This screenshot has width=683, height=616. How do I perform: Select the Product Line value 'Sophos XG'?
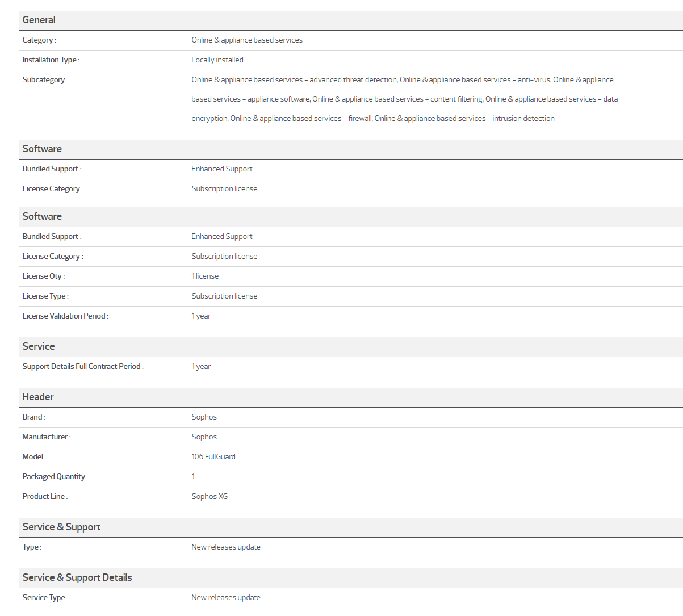209,497
